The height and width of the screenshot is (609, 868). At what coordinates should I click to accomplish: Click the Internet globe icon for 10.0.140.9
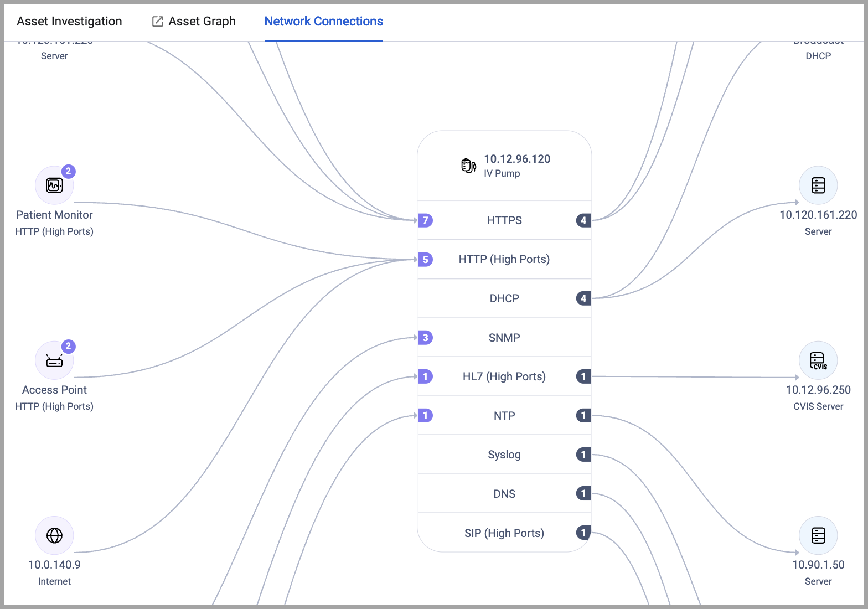(x=54, y=535)
